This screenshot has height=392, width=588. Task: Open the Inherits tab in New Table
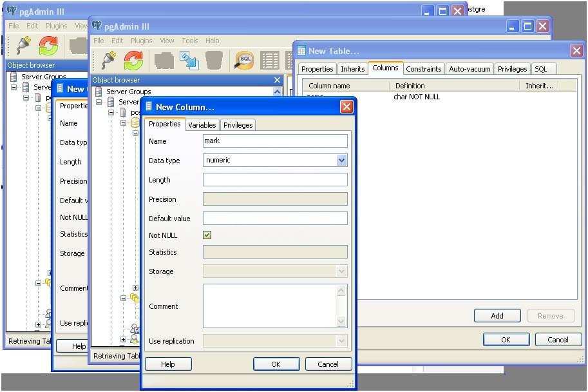click(352, 69)
